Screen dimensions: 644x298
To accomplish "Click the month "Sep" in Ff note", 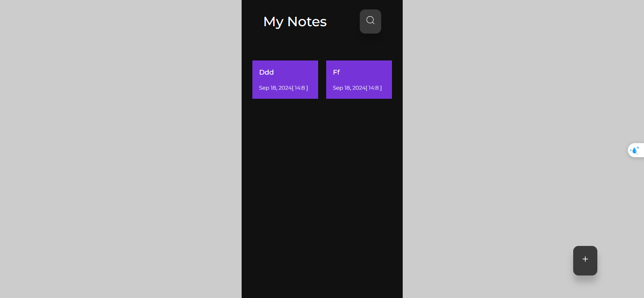I will tap(338, 88).
